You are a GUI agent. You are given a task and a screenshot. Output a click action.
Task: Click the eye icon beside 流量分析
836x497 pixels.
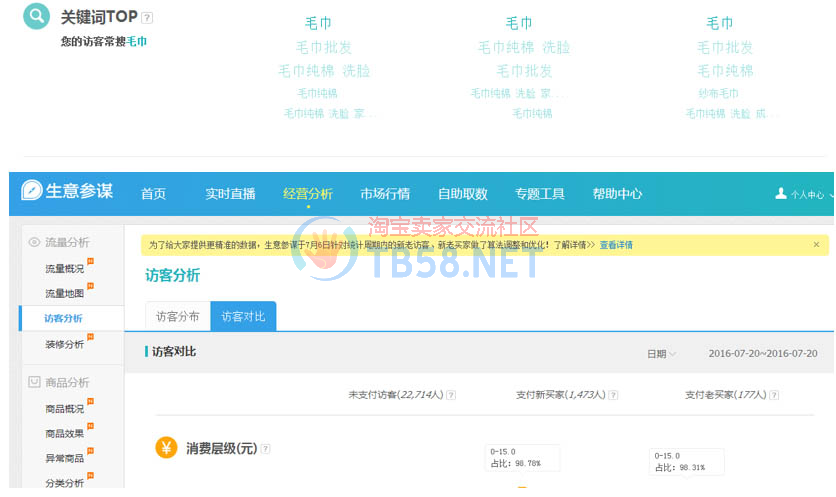(x=34, y=242)
